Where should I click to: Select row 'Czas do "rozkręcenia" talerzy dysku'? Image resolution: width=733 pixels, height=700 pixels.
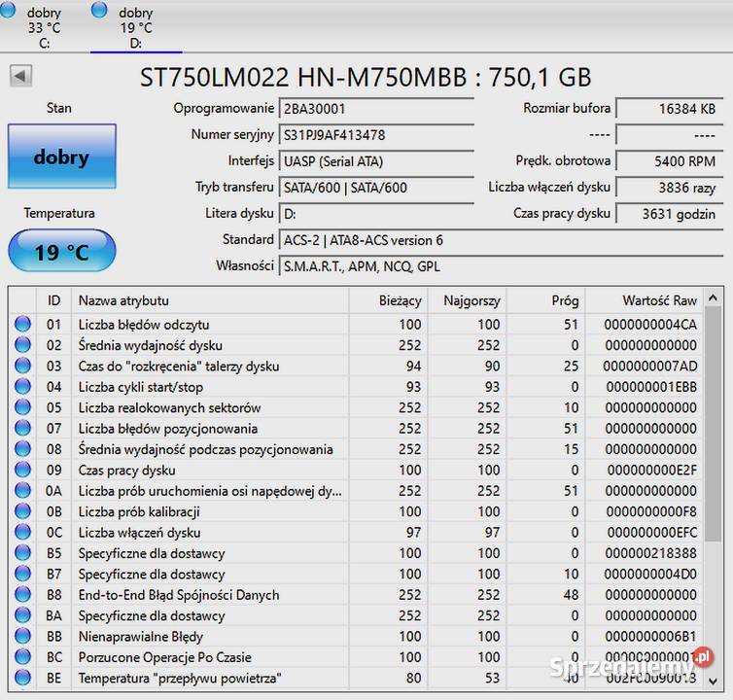tap(355, 366)
